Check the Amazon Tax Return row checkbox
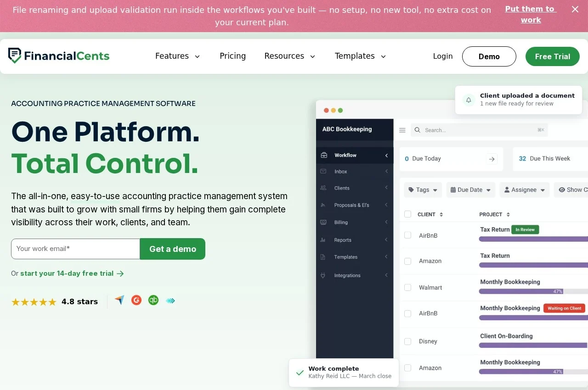Viewport: 588px width, 390px height. point(407,261)
